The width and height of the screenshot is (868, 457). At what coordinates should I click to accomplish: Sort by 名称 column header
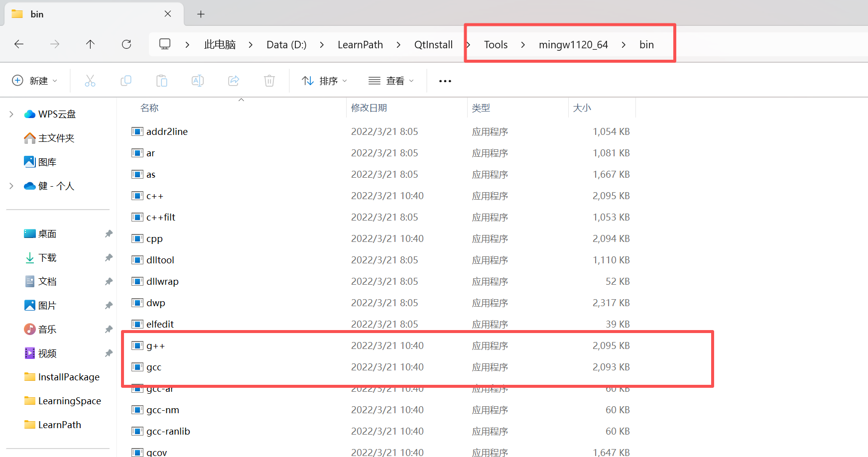pyautogui.click(x=149, y=108)
